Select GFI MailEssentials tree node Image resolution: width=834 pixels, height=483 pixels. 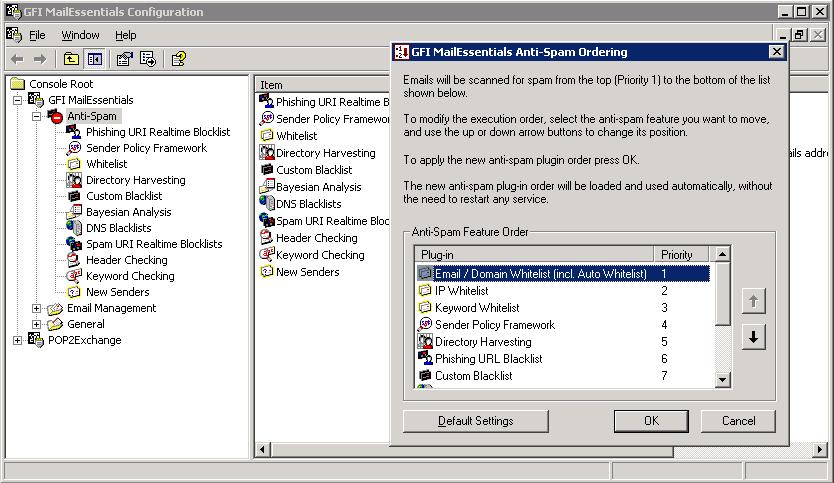90,100
